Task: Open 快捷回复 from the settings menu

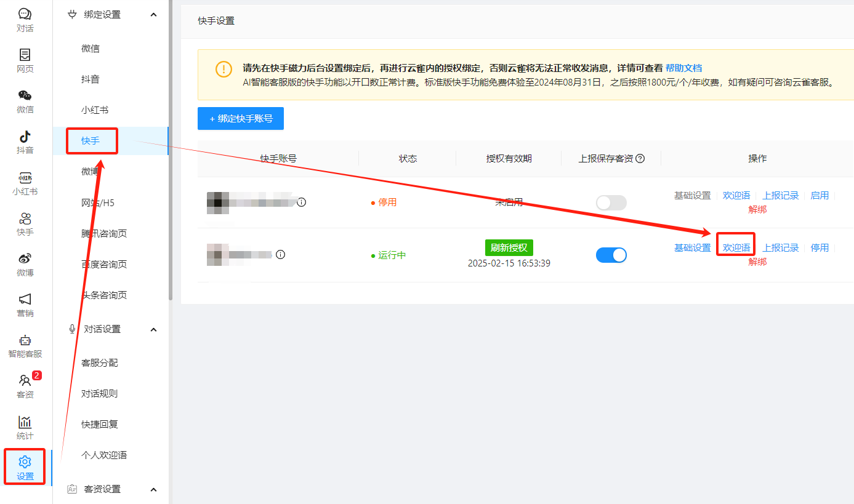Action: tap(99, 423)
